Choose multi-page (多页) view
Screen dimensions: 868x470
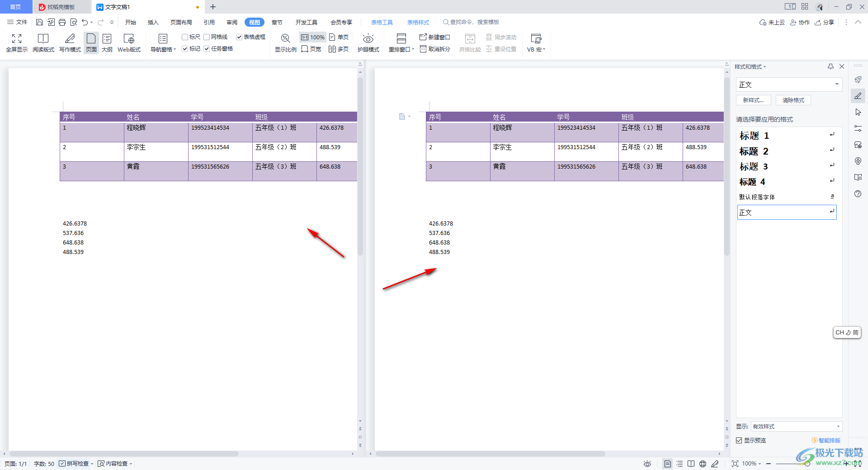(x=339, y=49)
